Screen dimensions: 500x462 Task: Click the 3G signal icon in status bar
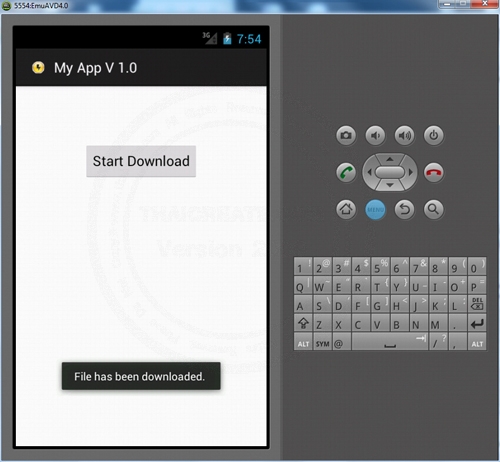pyautogui.click(x=210, y=38)
